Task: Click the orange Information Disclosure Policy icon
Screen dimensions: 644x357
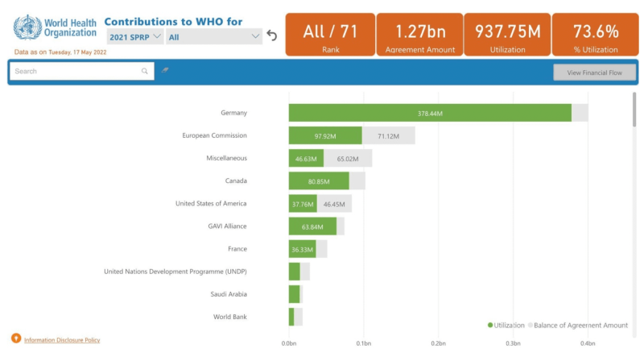Action: pos(16,338)
